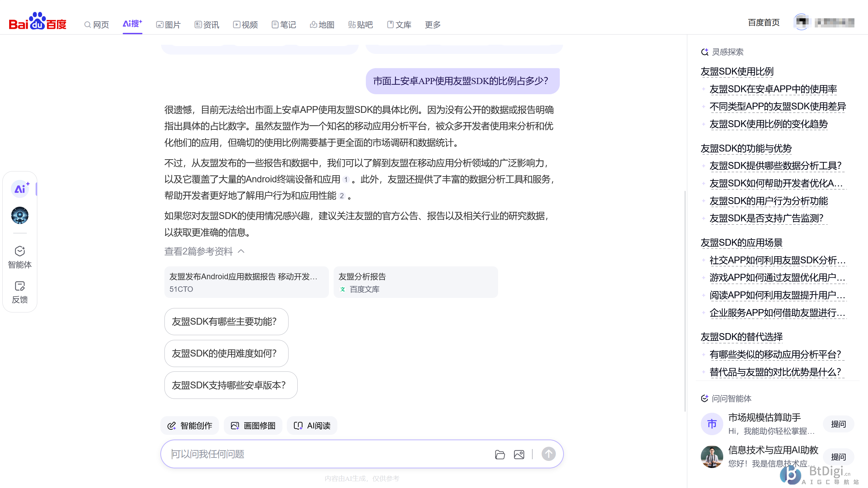Click citation marker 2 in answer

pos(342,196)
